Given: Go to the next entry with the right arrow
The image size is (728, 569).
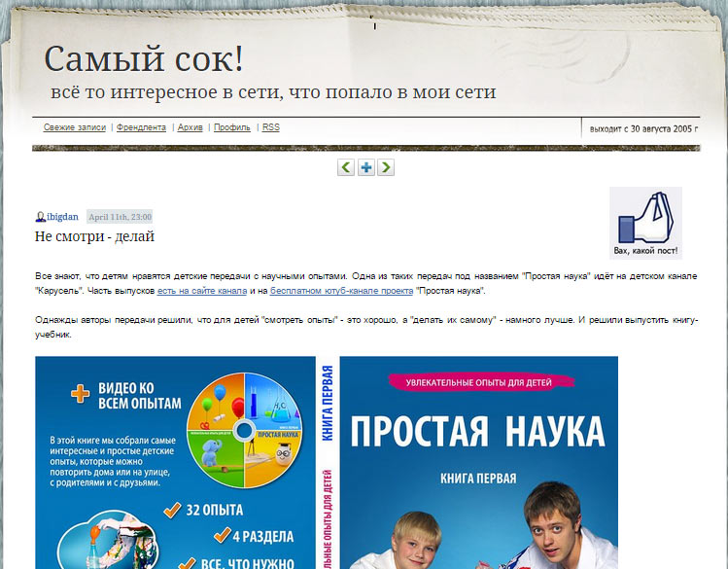Looking at the screenshot, I should pos(386,167).
